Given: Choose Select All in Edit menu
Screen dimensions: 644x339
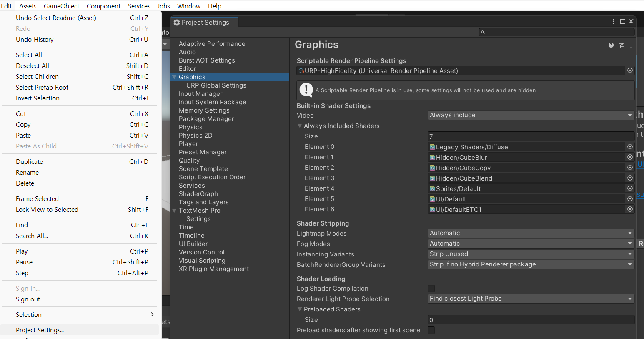Looking at the screenshot, I should pyautogui.click(x=80, y=55).
